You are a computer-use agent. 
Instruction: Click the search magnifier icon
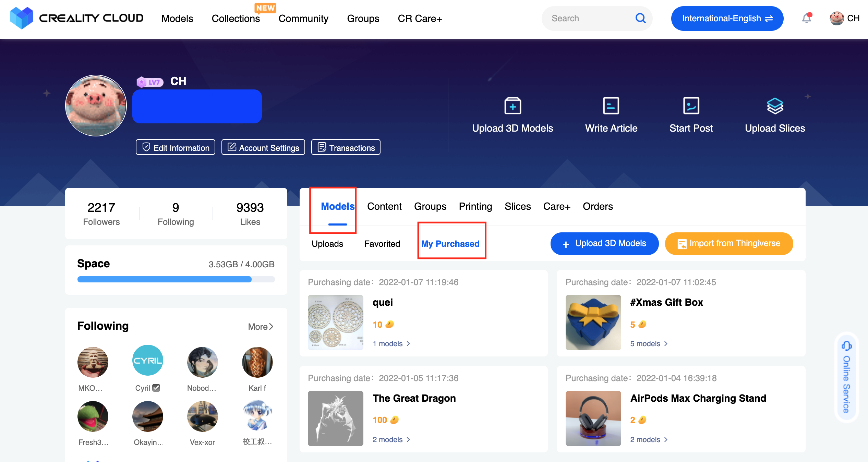(640, 18)
